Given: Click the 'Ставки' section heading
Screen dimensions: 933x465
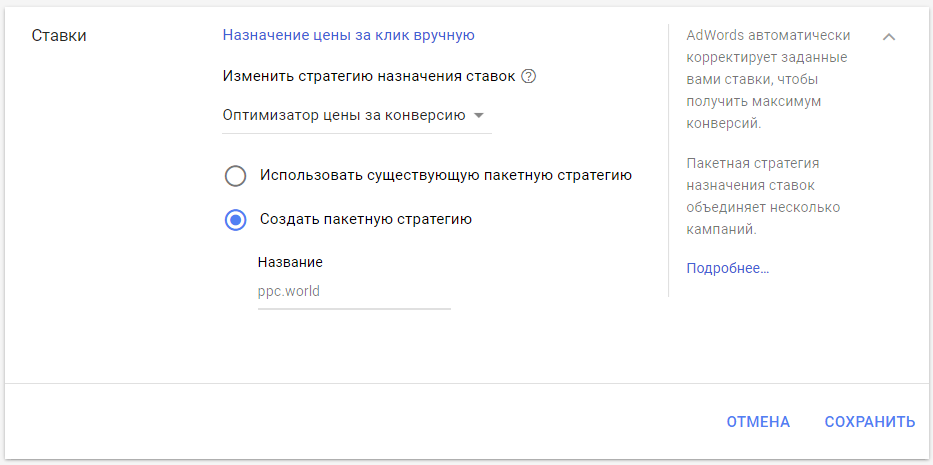Looking at the screenshot, I should (59, 35).
